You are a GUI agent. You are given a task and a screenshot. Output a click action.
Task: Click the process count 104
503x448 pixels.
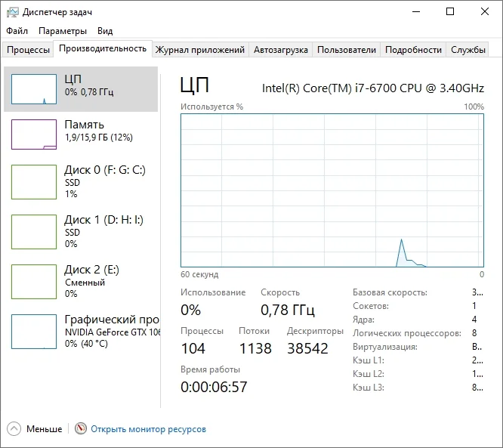click(193, 348)
